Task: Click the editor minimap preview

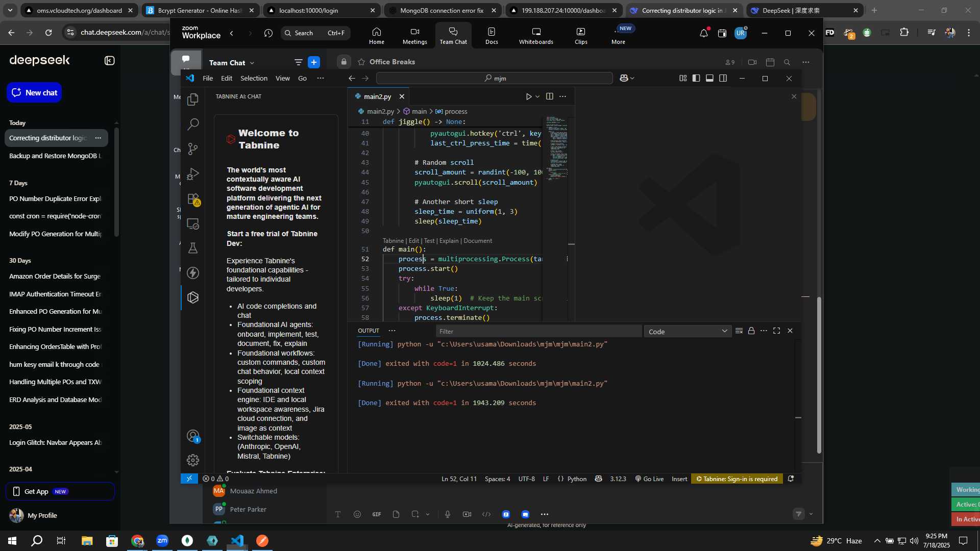Action: [556, 148]
